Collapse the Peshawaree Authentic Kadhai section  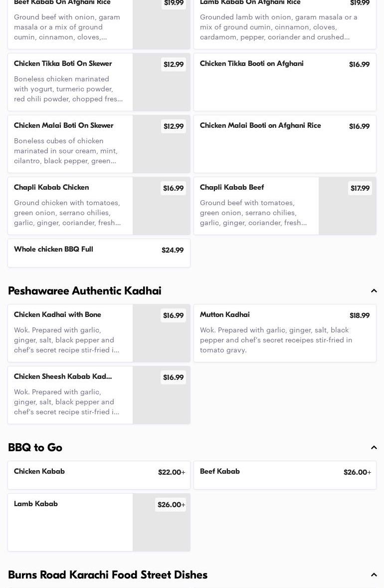pyautogui.click(x=374, y=291)
